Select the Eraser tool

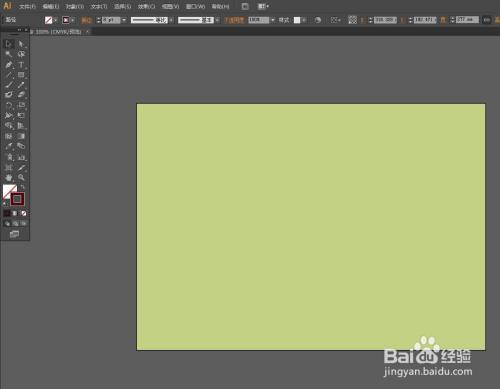click(x=21, y=95)
